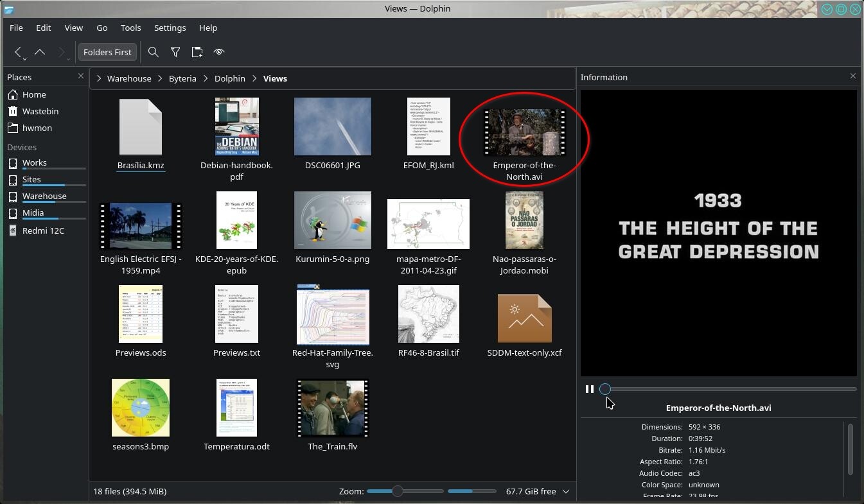Adjust the Zoom slider handle
Screen dimensions: 864x504
[398, 491]
